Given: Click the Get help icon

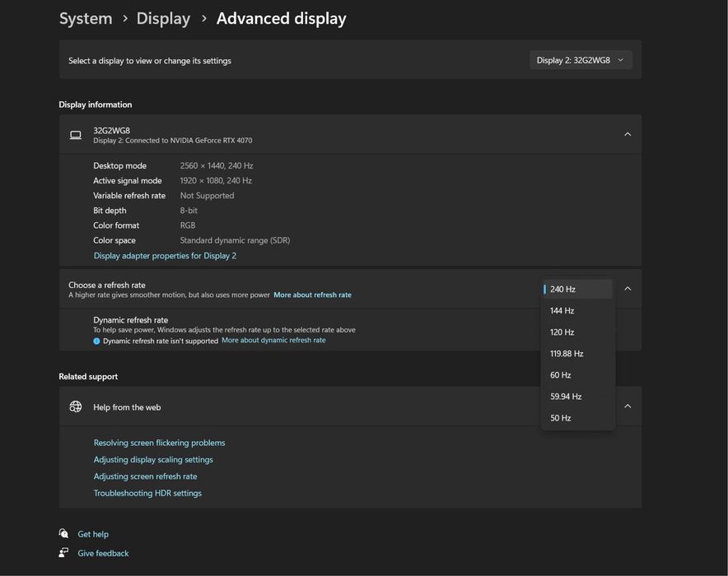Looking at the screenshot, I should [64, 534].
